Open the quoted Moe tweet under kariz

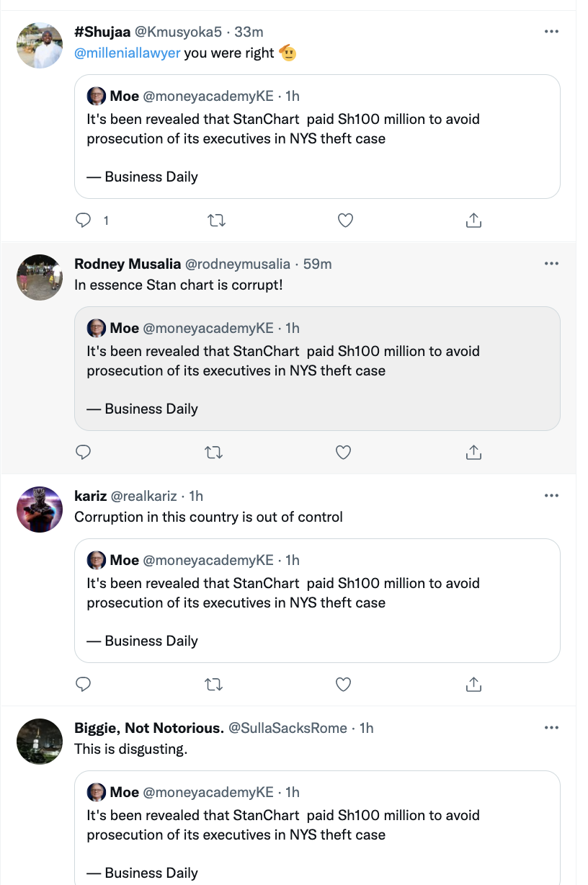(x=317, y=600)
